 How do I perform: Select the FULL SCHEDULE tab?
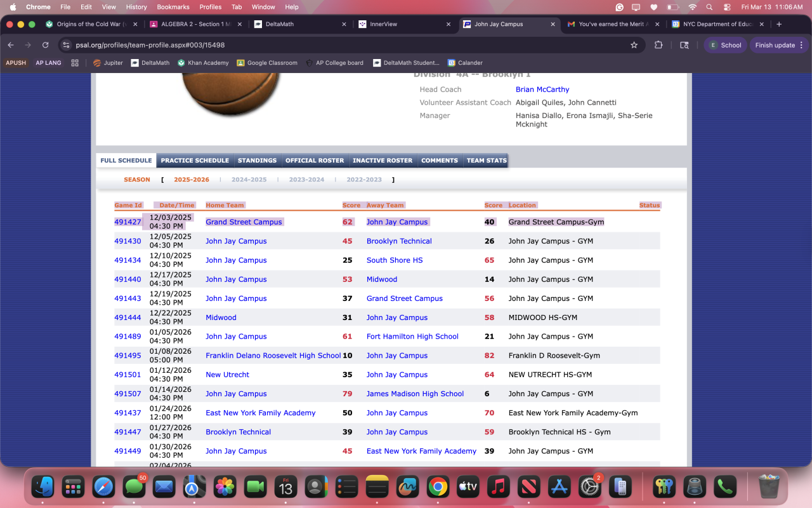point(126,161)
